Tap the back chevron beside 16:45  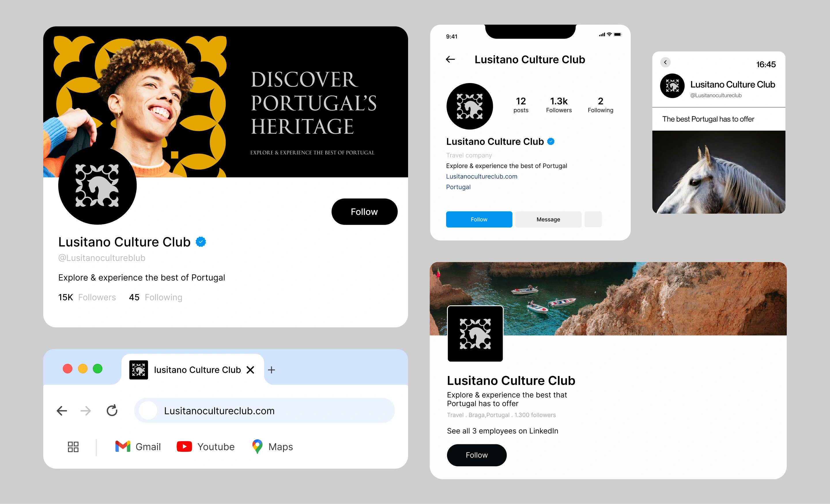click(665, 62)
